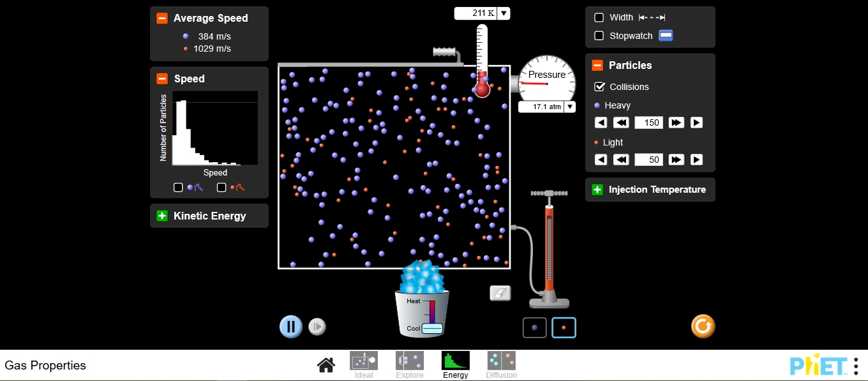Collapse the Average Speed panel
This screenshot has height=381, width=868.
click(x=162, y=19)
